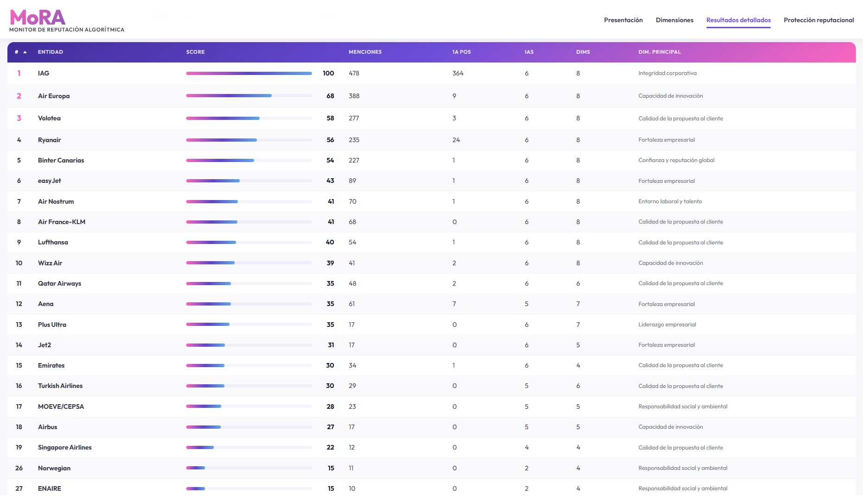The image size is (868, 500).
Task: Click IAG's mentions count 478
Action: [x=354, y=74]
